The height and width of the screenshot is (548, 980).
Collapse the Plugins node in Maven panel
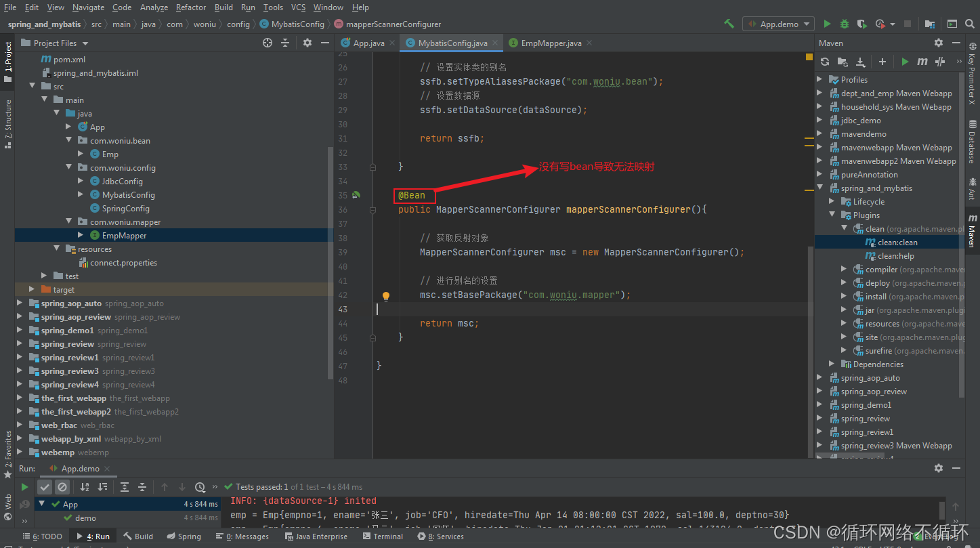832,215
